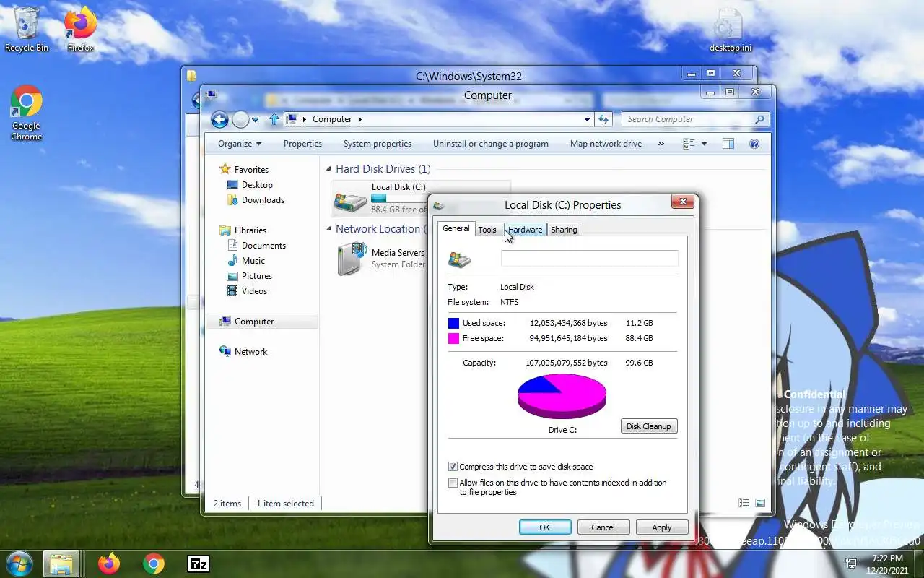Click Map network drive in toolbar
The image size is (924, 578).
(606, 144)
